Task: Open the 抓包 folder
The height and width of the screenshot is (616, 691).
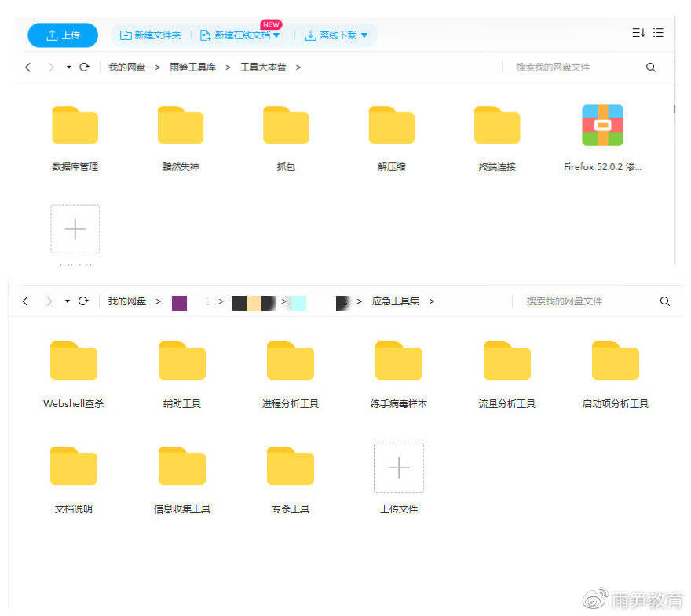Action: tap(286, 126)
